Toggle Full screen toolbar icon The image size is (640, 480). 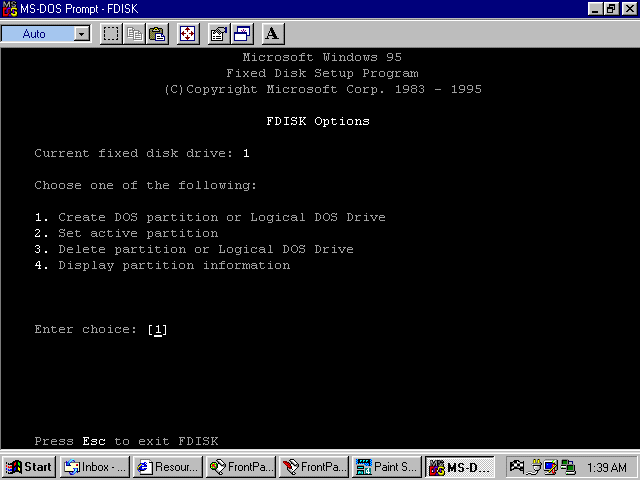click(188, 34)
